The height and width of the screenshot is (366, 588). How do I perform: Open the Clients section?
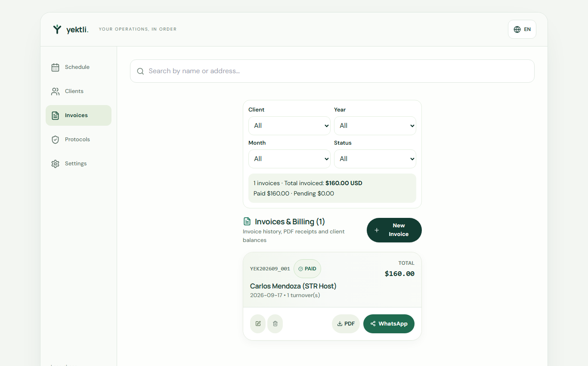pos(78,91)
